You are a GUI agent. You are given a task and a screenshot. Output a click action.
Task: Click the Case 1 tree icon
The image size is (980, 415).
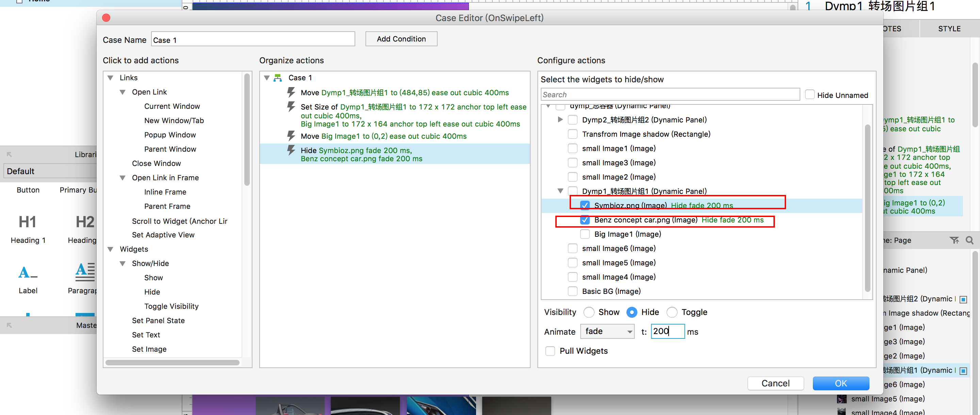278,78
